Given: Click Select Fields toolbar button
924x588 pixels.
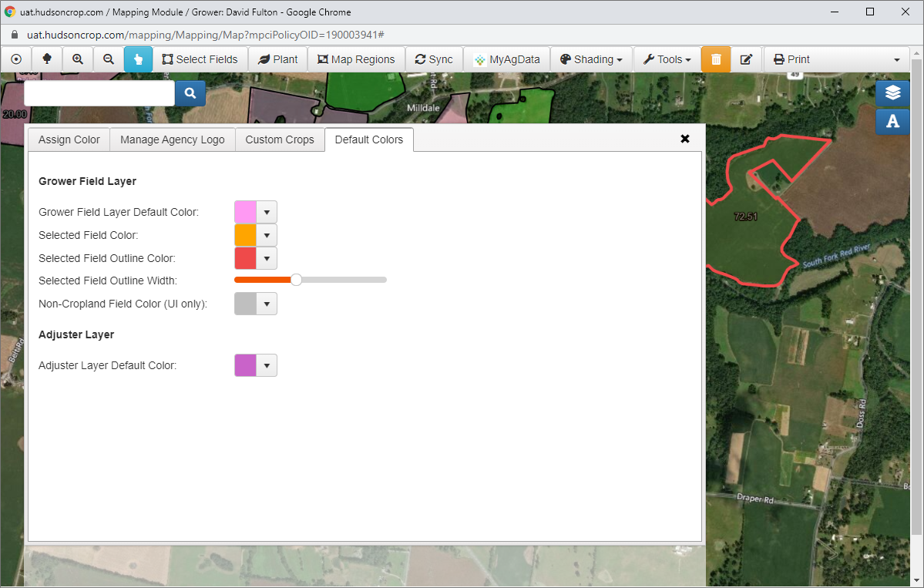Looking at the screenshot, I should pyautogui.click(x=200, y=59).
